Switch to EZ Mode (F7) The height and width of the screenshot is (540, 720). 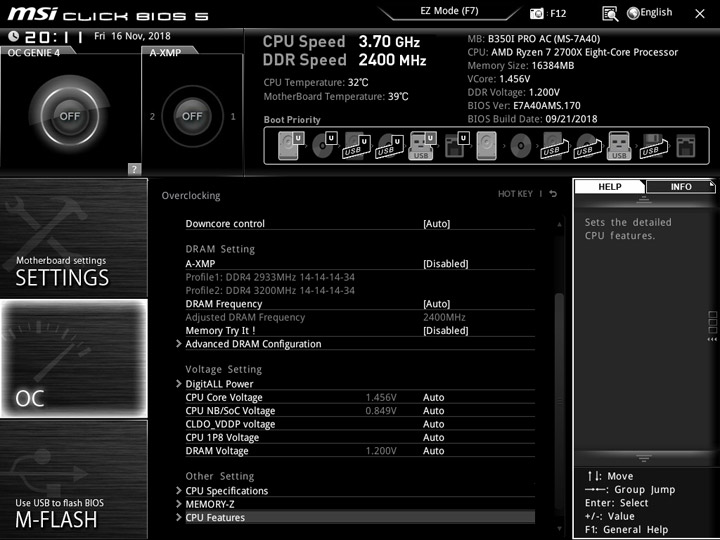[449, 11]
